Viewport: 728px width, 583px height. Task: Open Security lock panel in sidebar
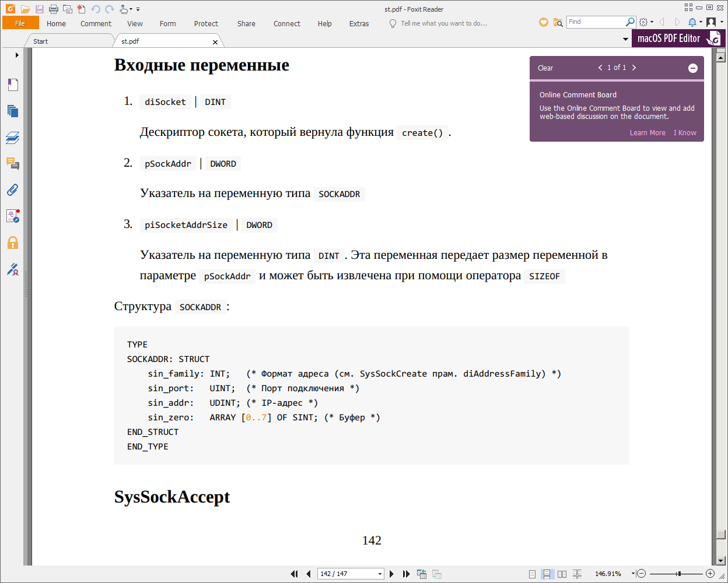coord(13,243)
